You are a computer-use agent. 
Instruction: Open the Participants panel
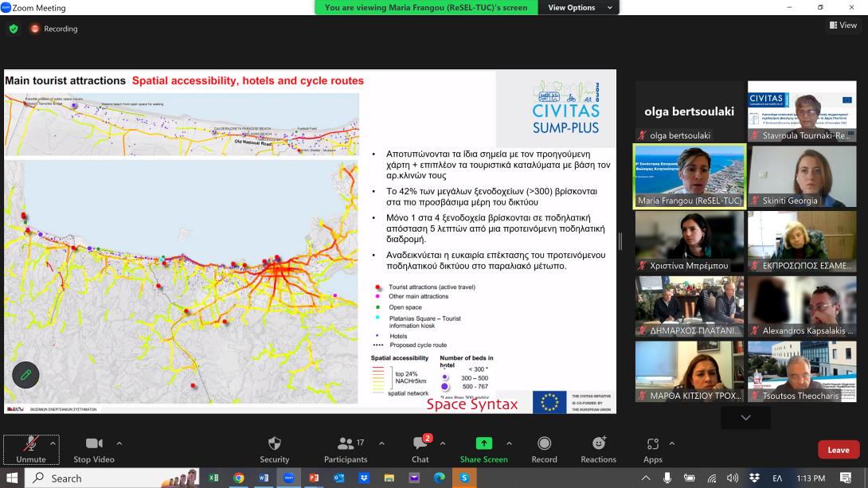pos(346,443)
